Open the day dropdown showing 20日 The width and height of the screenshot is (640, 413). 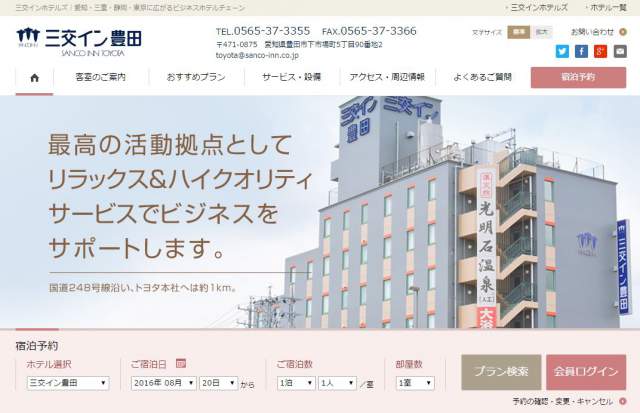[x=218, y=383]
